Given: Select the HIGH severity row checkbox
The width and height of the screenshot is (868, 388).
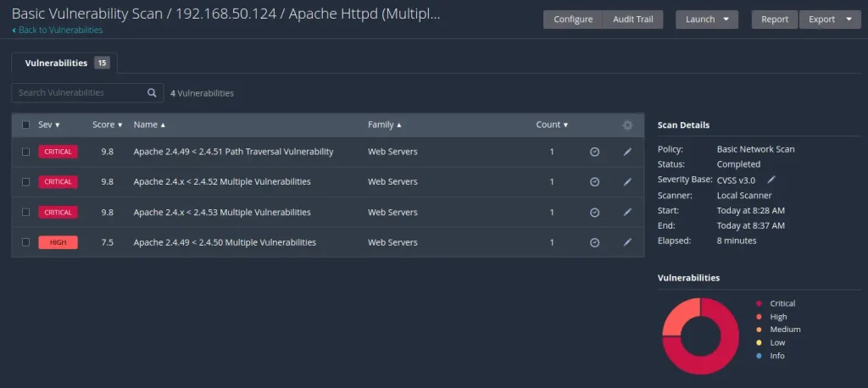Looking at the screenshot, I should pos(25,242).
